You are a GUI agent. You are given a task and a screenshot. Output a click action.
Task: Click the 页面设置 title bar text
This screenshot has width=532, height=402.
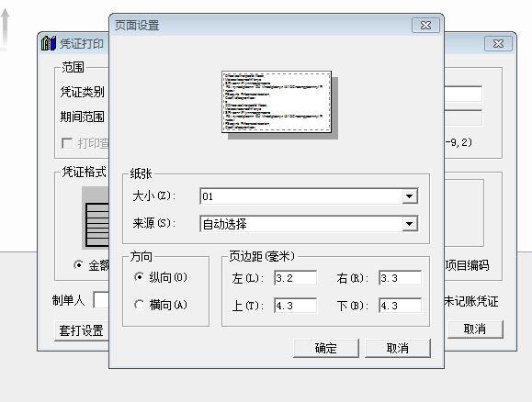(137, 25)
